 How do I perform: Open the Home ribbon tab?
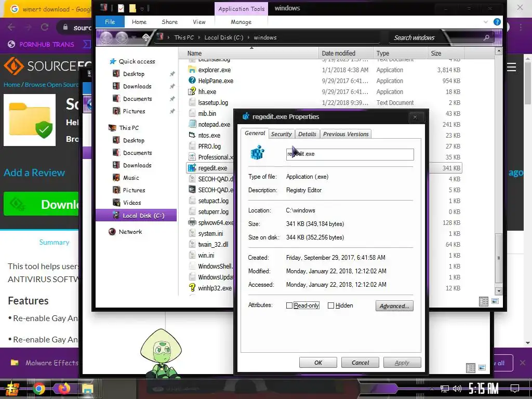click(x=139, y=22)
